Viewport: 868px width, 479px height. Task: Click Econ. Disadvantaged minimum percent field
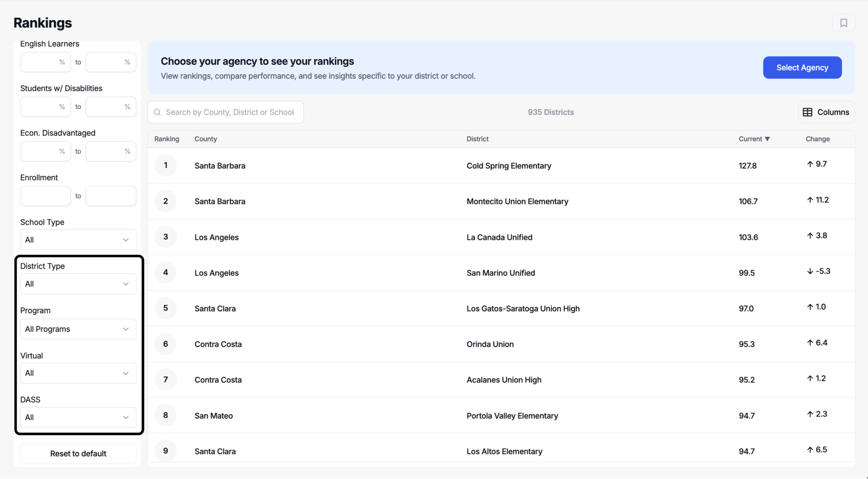[45, 151]
